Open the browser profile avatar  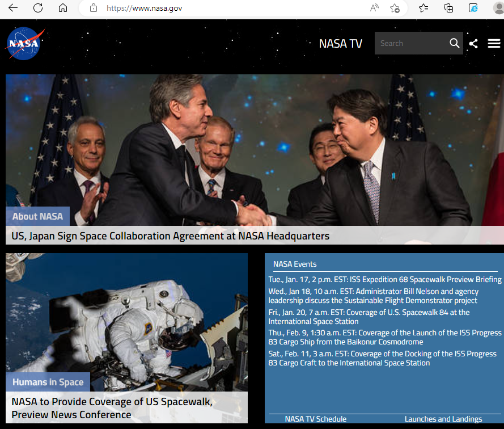point(498,8)
